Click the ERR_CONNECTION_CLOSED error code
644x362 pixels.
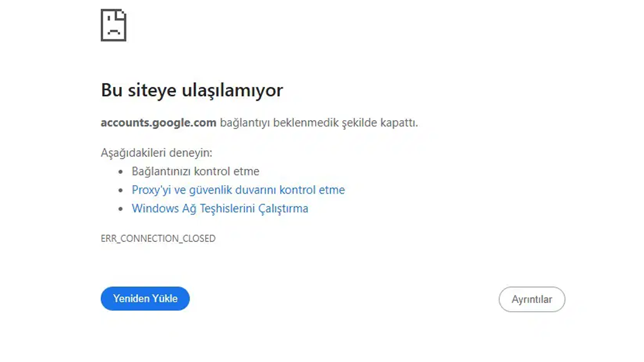pos(158,238)
